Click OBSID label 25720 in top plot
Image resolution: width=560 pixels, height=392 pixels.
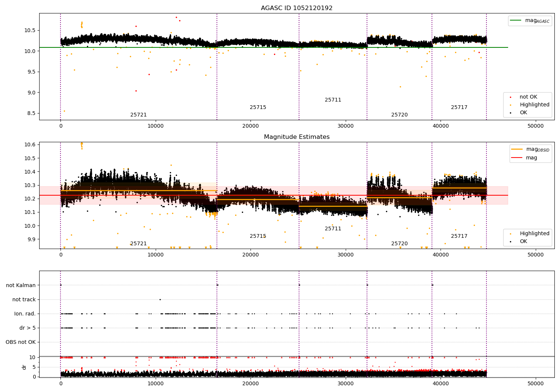(399, 115)
